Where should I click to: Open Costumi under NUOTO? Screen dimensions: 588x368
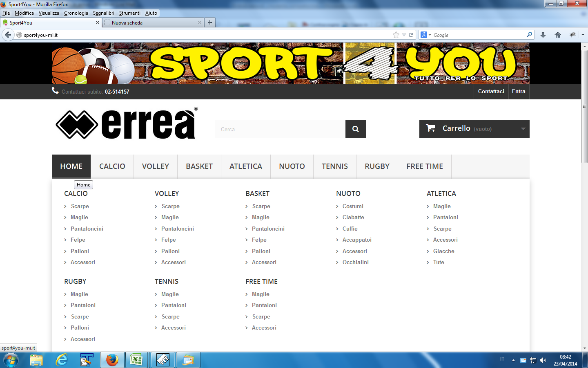pos(353,206)
